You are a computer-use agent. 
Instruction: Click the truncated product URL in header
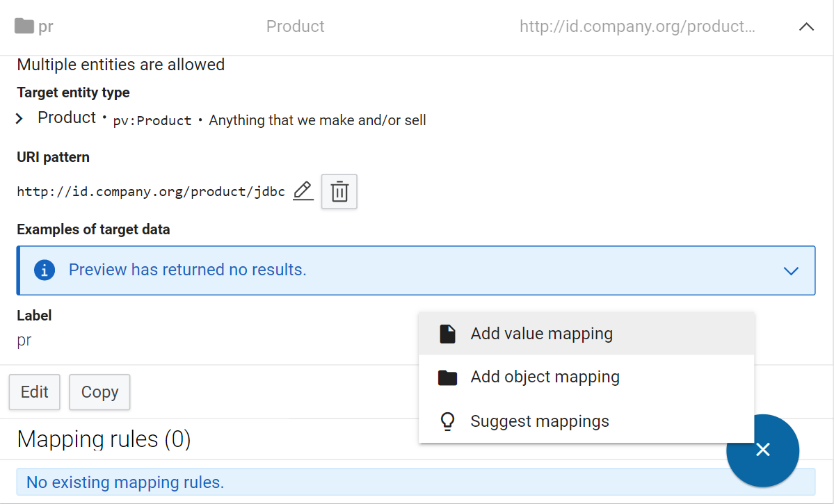pyautogui.click(x=637, y=26)
